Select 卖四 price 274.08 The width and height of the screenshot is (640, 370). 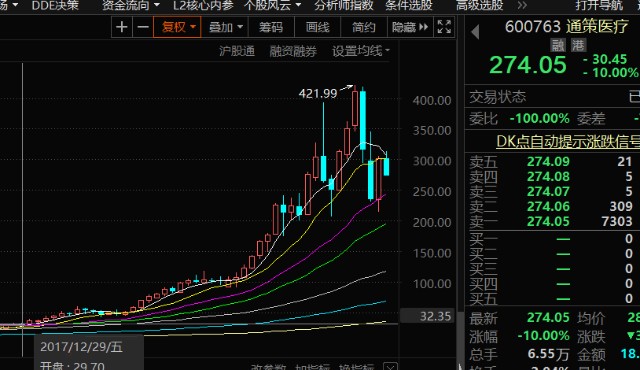(x=548, y=177)
